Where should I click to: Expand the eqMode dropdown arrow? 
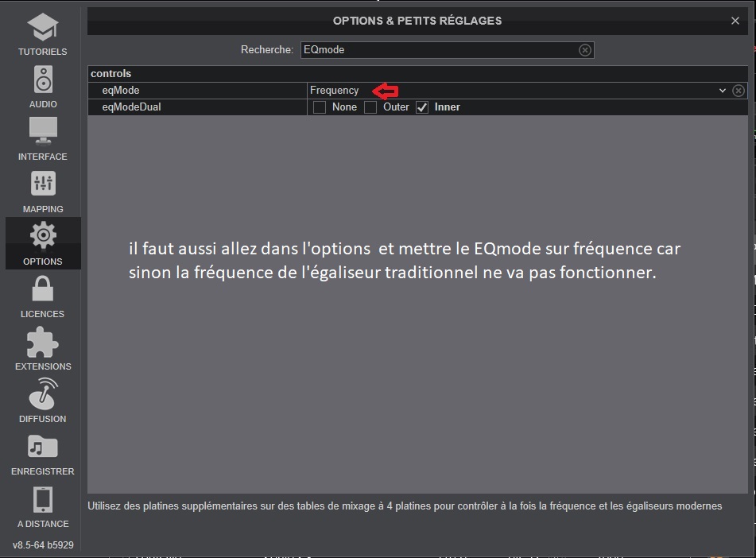pos(722,91)
